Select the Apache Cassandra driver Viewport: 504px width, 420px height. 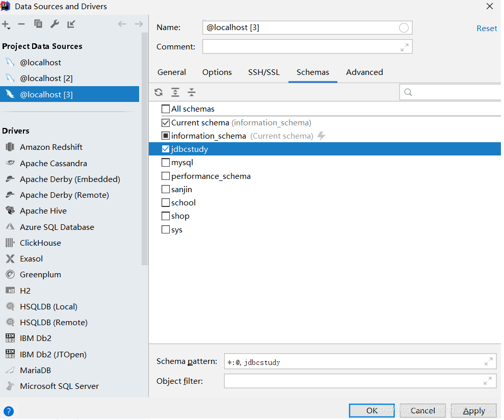[54, 164]
